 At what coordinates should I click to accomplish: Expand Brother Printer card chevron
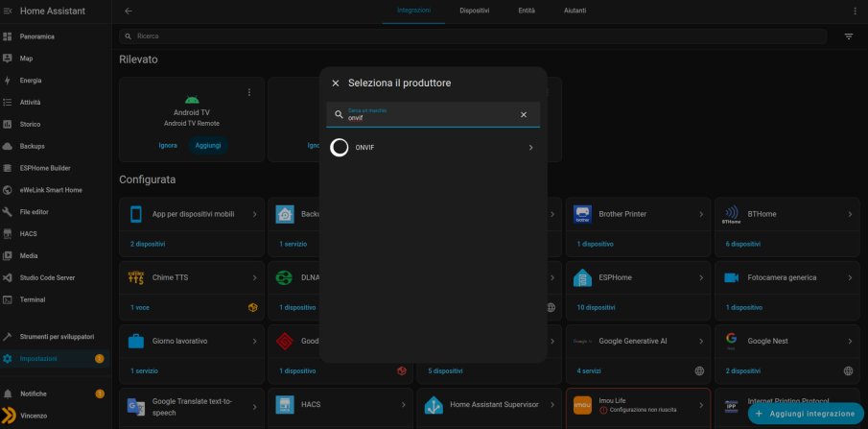point(701,214)
